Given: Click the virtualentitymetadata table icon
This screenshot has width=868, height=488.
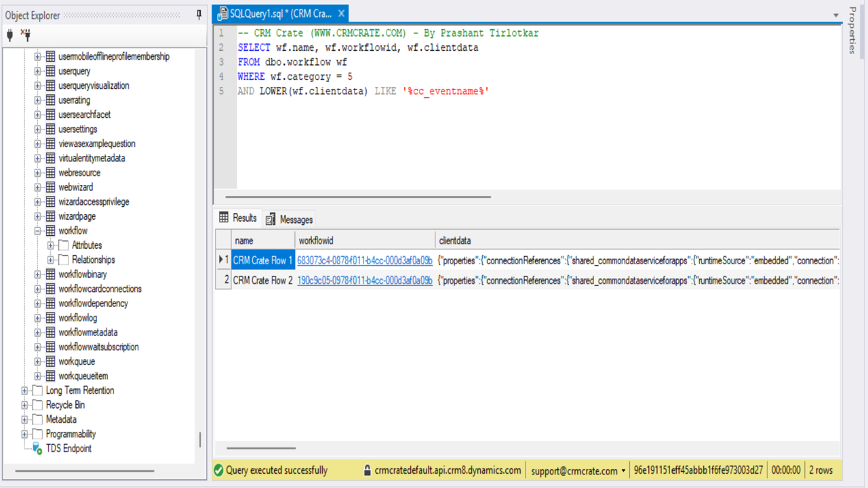Looking at the screenshot, I should [50, 159].
